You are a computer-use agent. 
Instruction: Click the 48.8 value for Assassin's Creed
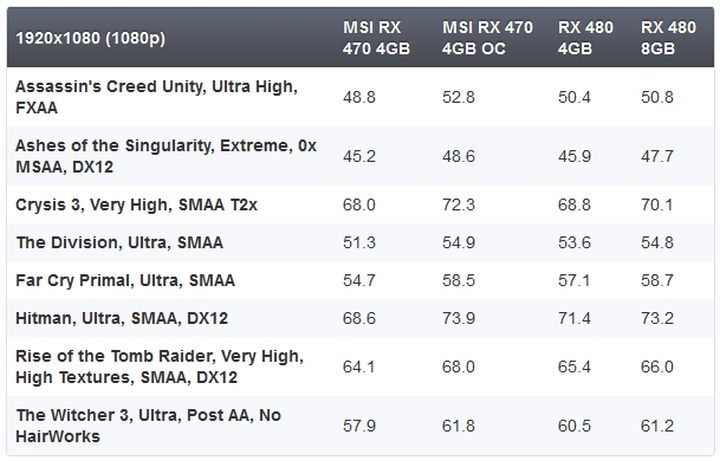click(359, 97)
